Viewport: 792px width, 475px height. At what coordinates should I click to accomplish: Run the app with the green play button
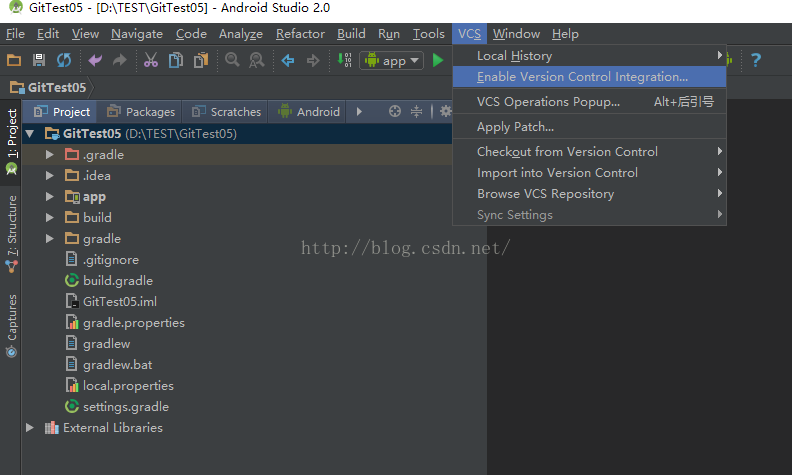(438, 61)
